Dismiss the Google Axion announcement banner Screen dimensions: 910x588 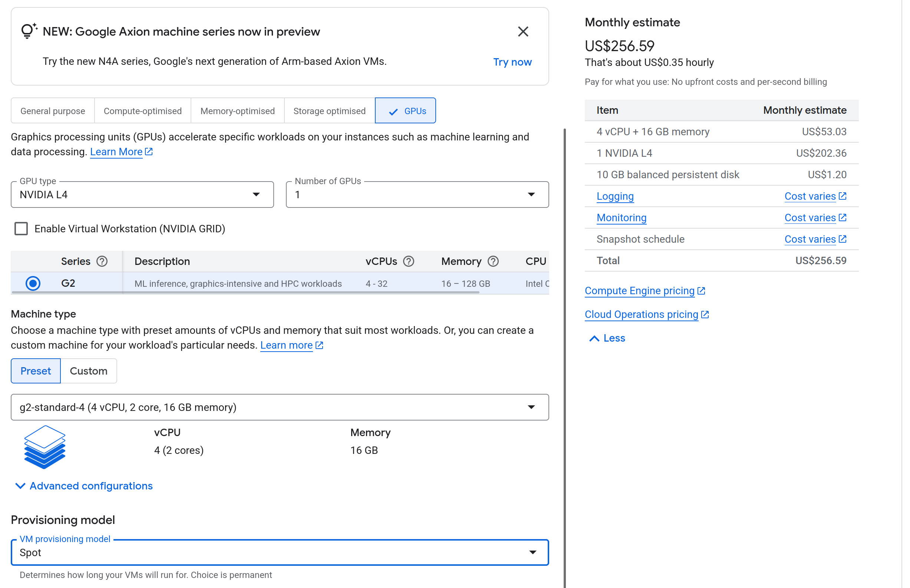tap(522, 31)
